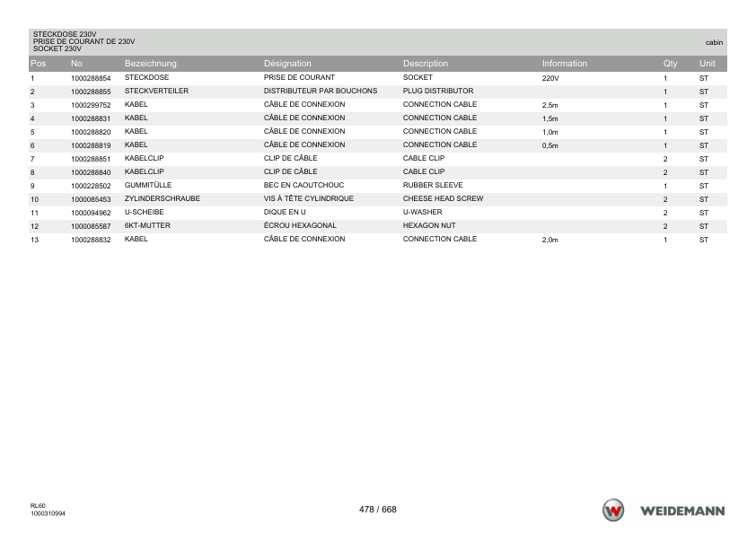Click the Pos column header

[x=38, y=64]
